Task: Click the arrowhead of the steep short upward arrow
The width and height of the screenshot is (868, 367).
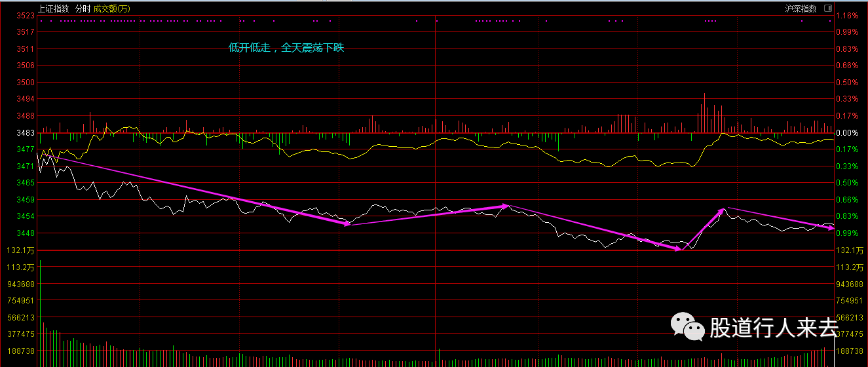Action: 722,210
